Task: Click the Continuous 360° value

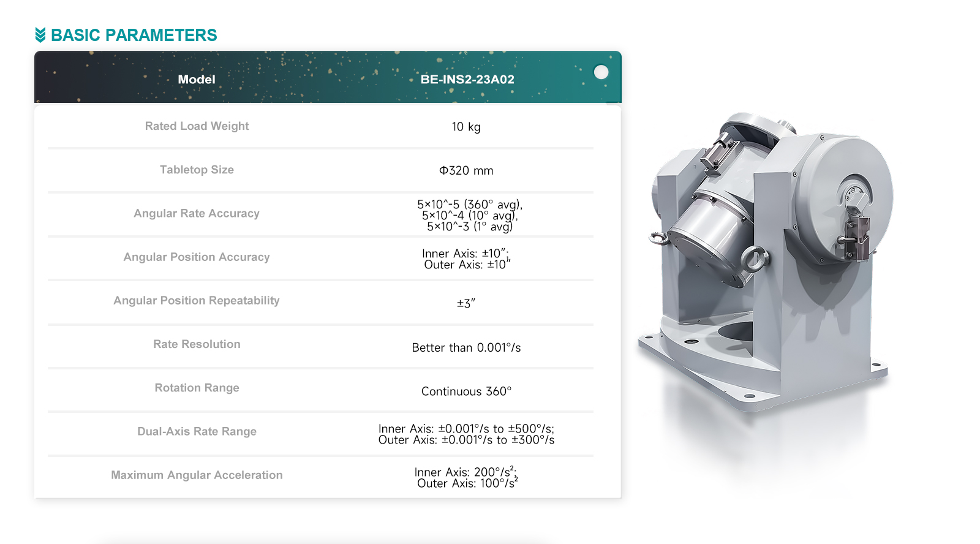Action: click(x=466, y=391)
